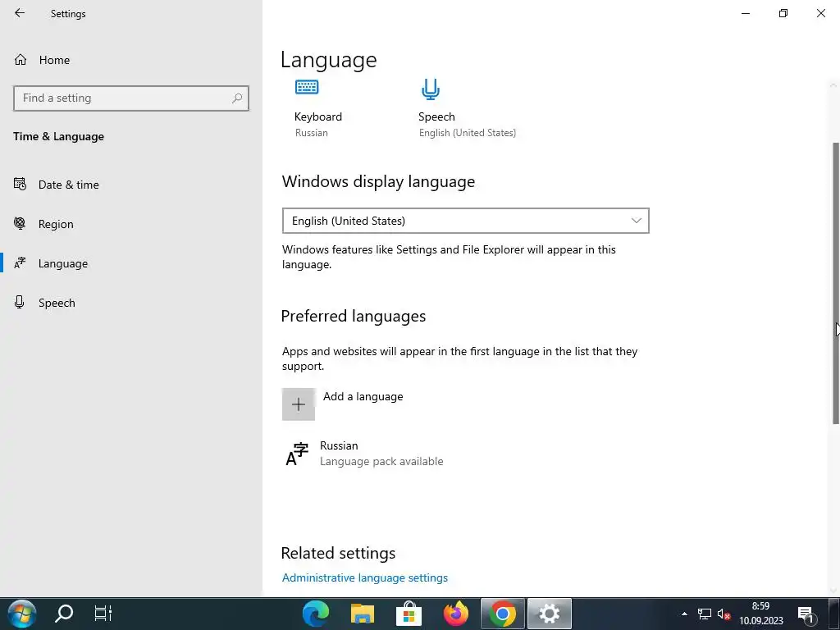Click the Speech microphone sidebar icon
Image resolution: width=840 pixels, height=630 pixels.
point(20,302)
